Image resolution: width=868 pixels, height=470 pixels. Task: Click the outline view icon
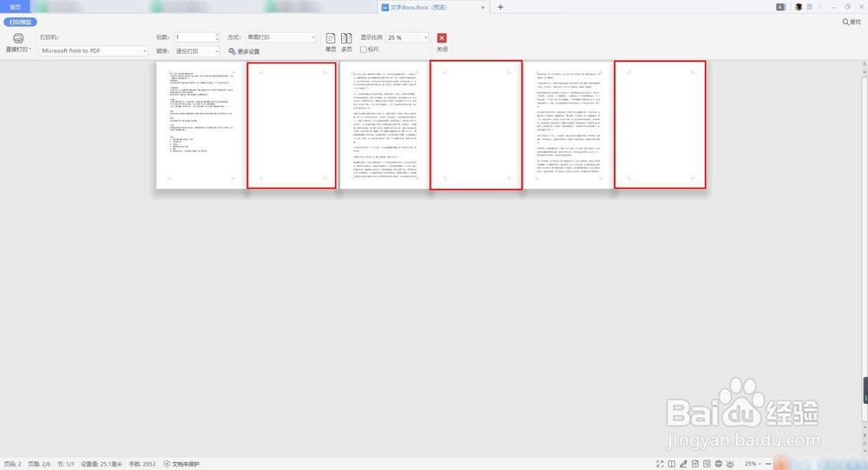coord(707,464)
